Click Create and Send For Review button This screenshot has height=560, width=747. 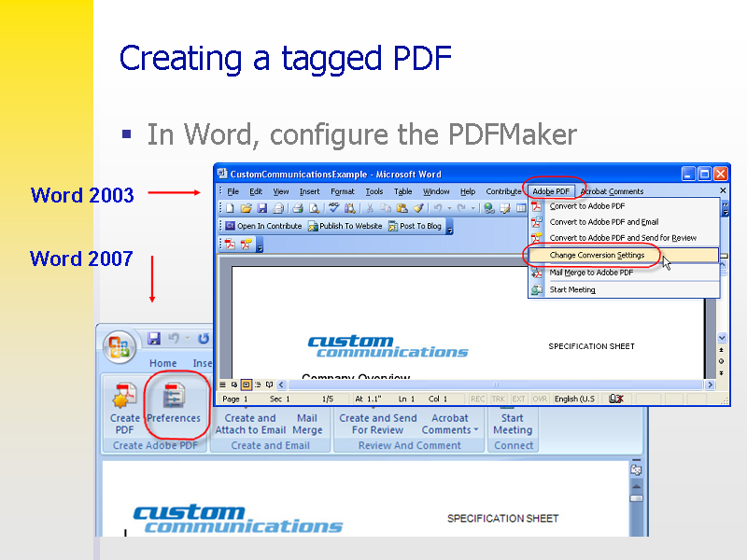point(378,424)
